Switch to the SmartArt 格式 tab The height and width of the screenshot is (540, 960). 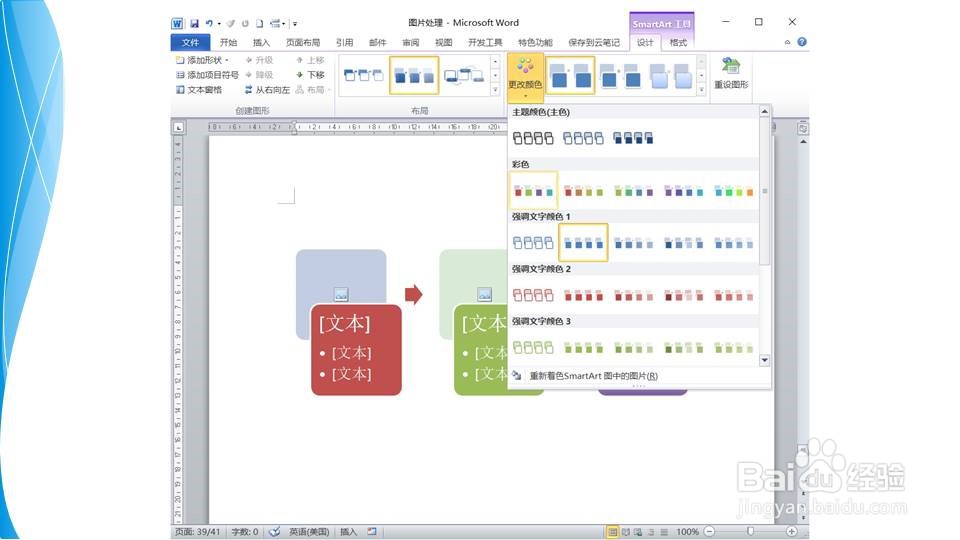coord(678,42)
